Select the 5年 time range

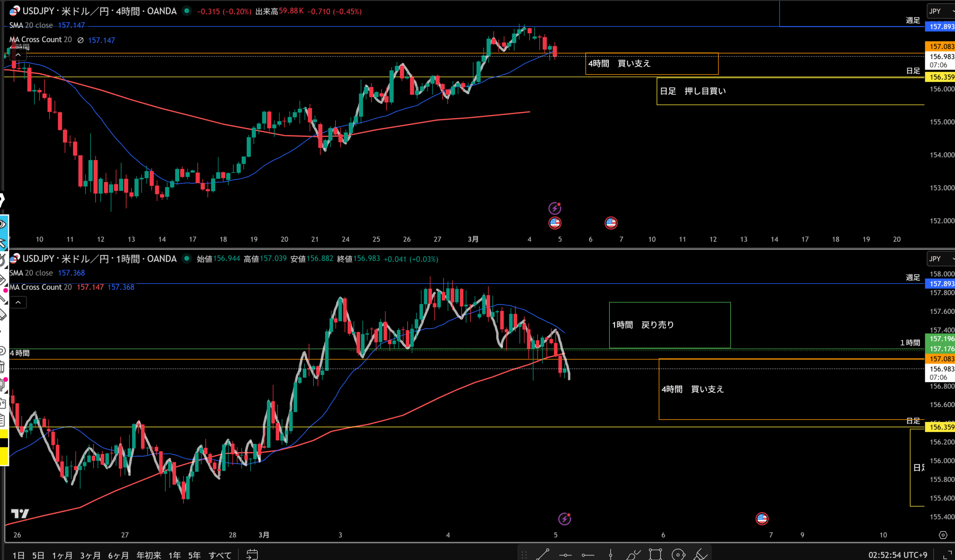(x=194, y=555)
